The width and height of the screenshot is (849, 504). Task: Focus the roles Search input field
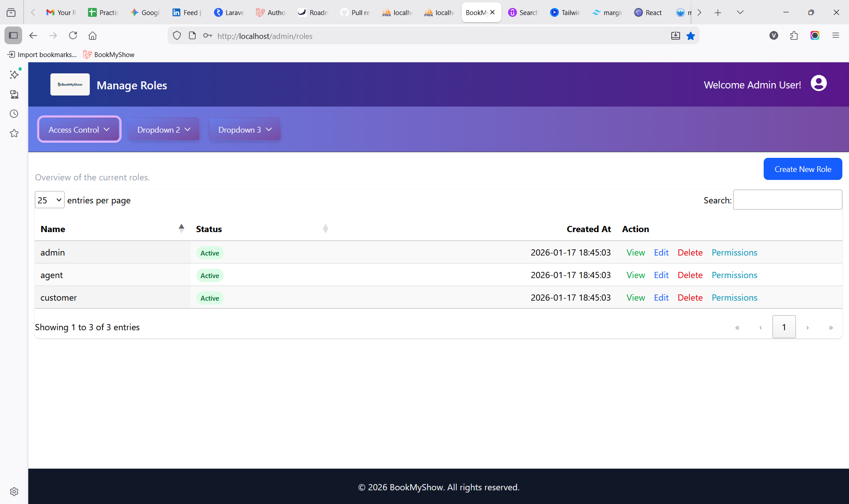pyautogui.click(x=787, y=200)
